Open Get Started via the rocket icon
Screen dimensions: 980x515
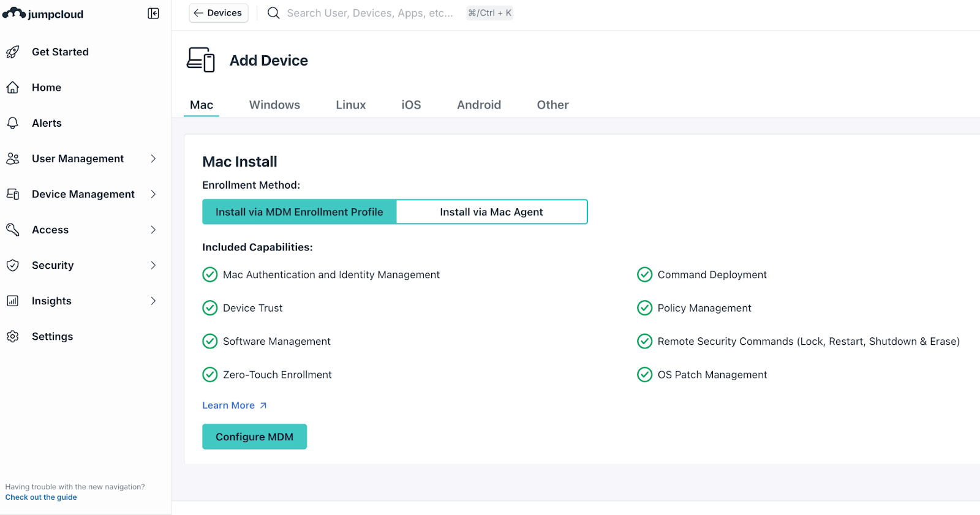pyautogui.click(x=13, y=52)
